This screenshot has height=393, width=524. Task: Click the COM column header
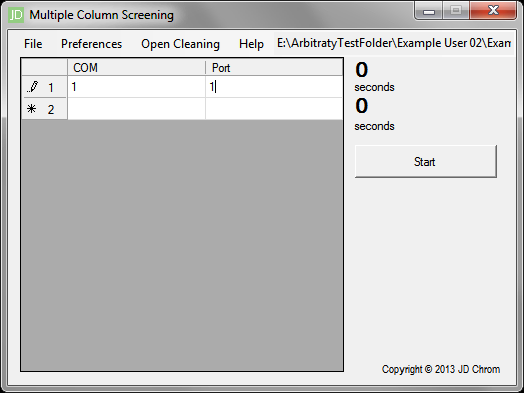coord(136,68)
